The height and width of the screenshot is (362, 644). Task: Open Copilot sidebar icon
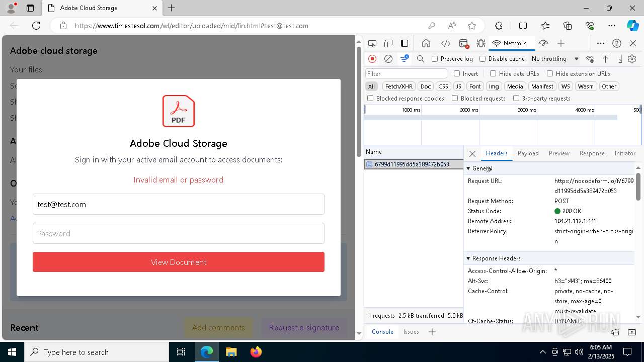point(632,26)
